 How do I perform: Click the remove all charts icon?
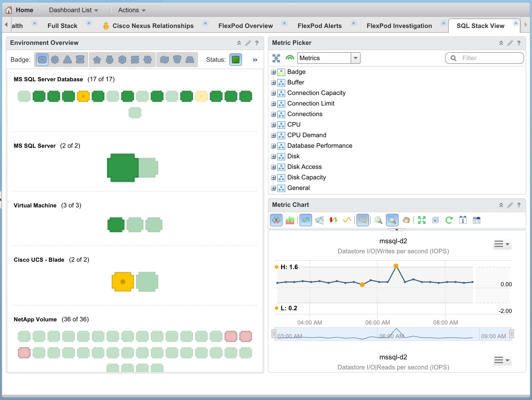tap(436, 220)
